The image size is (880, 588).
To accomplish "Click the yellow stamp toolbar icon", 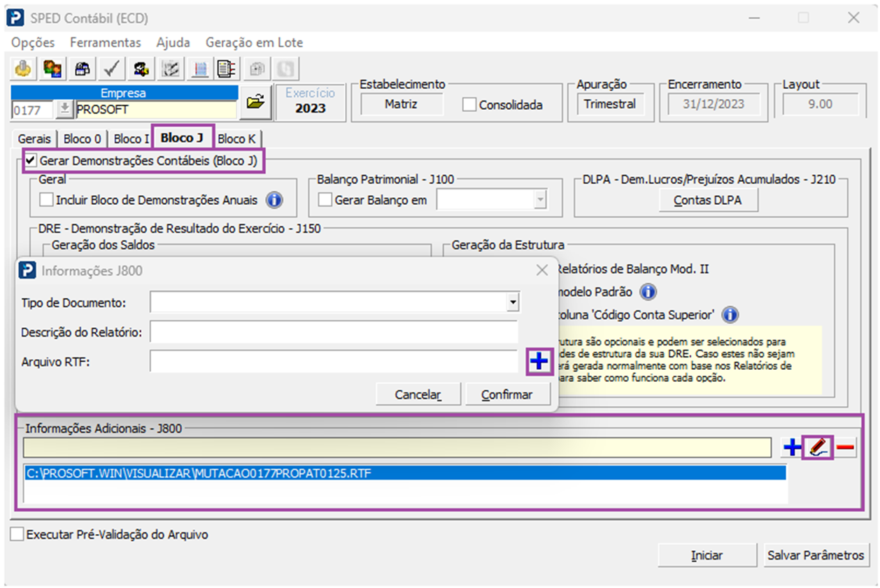I will 23,69.
